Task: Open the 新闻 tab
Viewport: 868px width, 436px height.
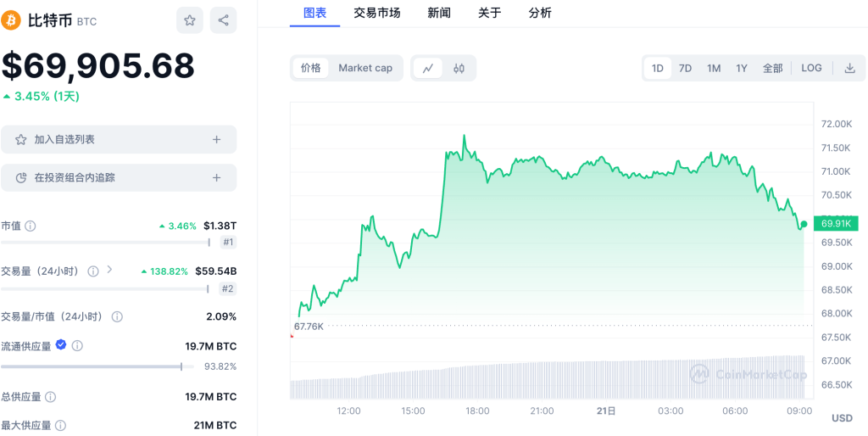Action: coord(439,12)
